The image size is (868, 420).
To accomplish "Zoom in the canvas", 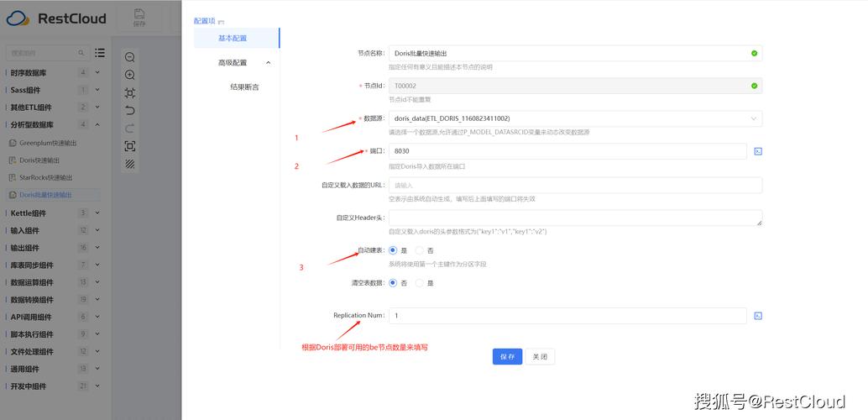I will click(x=130, y=75).
